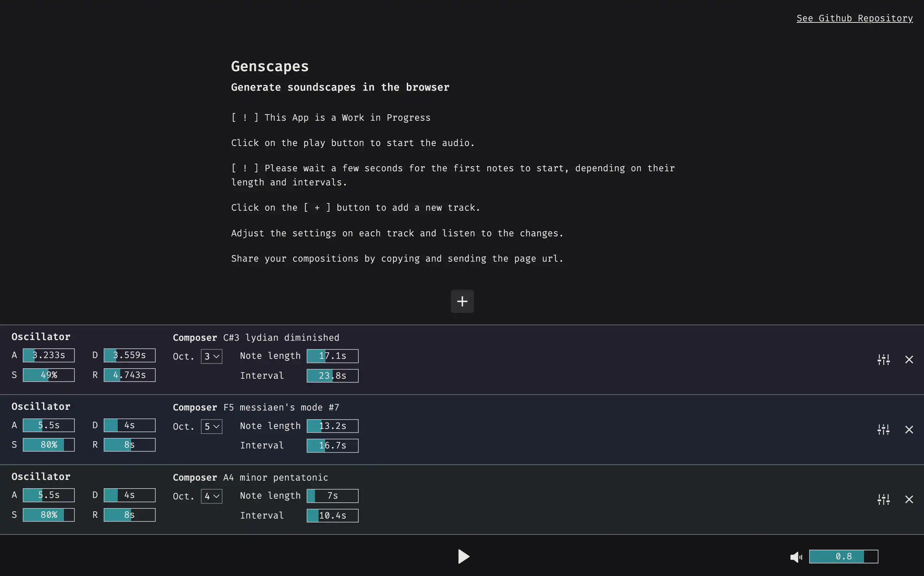This screenshot has width=924, height=576.
Task: Adjust the master volume slider
Action: coord(843,556)
